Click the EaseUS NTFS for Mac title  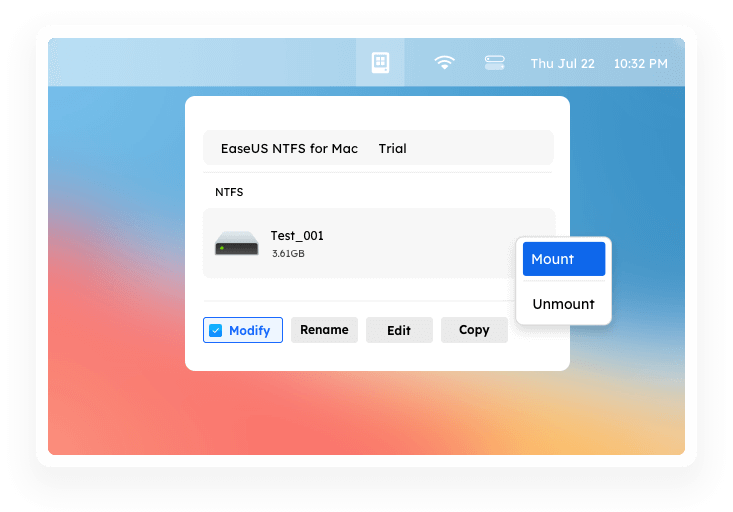point(289,149)
